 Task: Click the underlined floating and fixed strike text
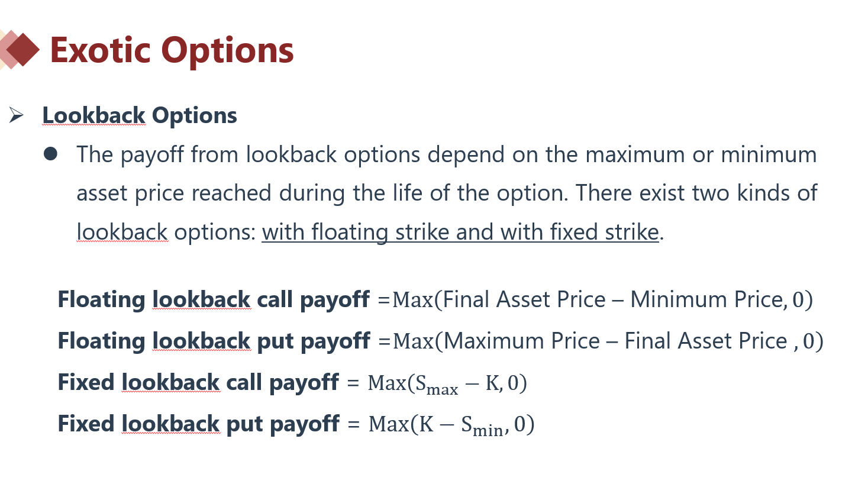pos(460,232)
